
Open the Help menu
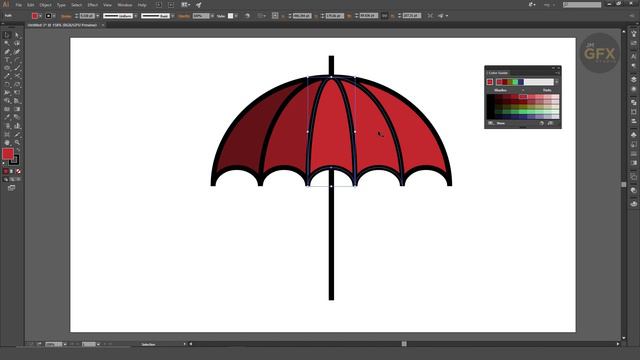tap(142, 5)
